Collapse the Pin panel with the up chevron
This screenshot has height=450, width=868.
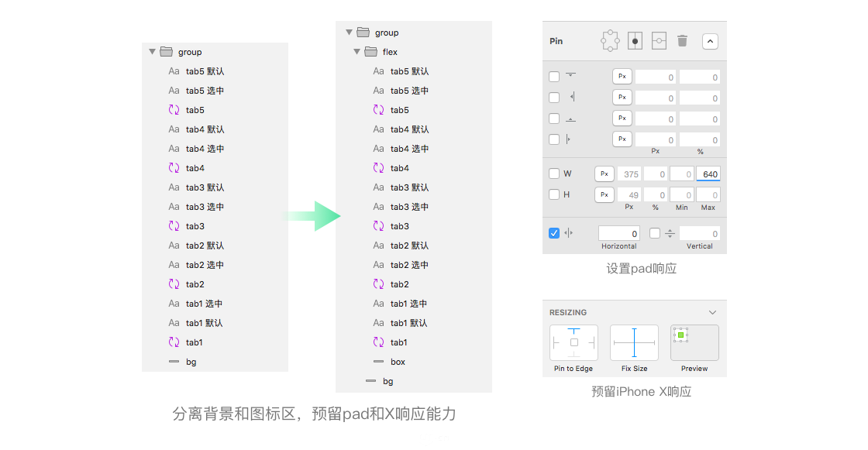[710, 42]
